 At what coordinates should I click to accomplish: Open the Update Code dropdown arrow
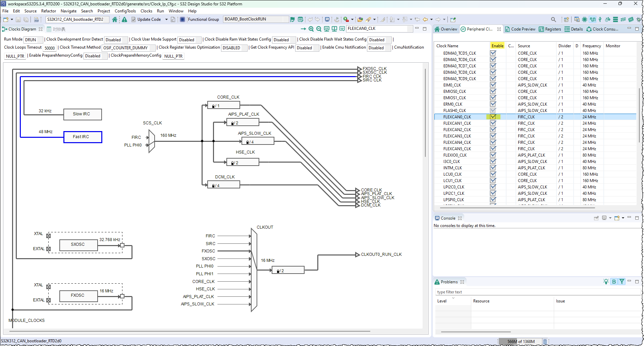pos(166,19)
